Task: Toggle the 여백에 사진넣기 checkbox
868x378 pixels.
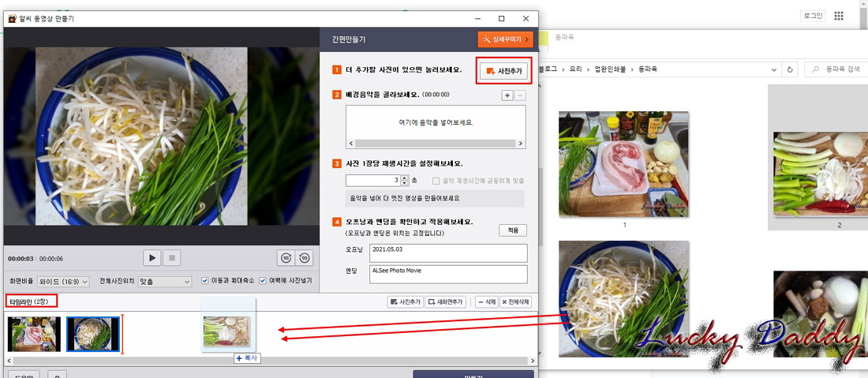Action: click(263, 281)
